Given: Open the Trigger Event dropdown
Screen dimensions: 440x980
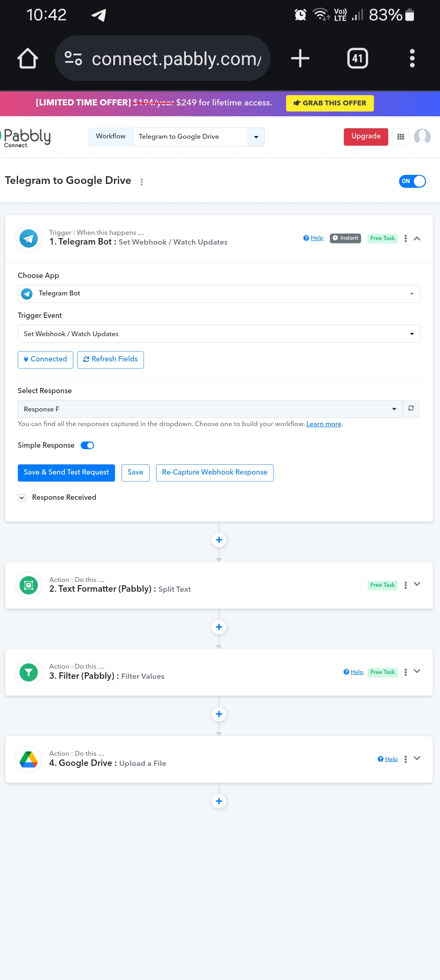Looking at the screenshot, I should click(219, 334).
